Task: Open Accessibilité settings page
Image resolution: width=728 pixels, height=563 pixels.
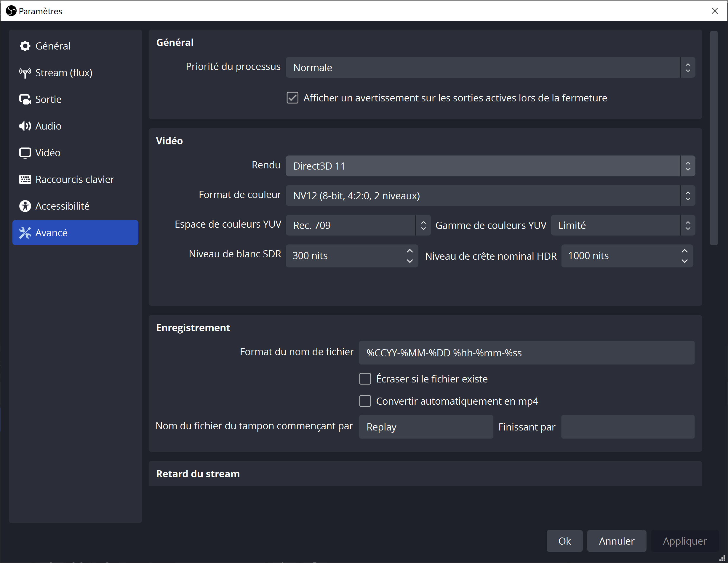Action: pos(62,206)
